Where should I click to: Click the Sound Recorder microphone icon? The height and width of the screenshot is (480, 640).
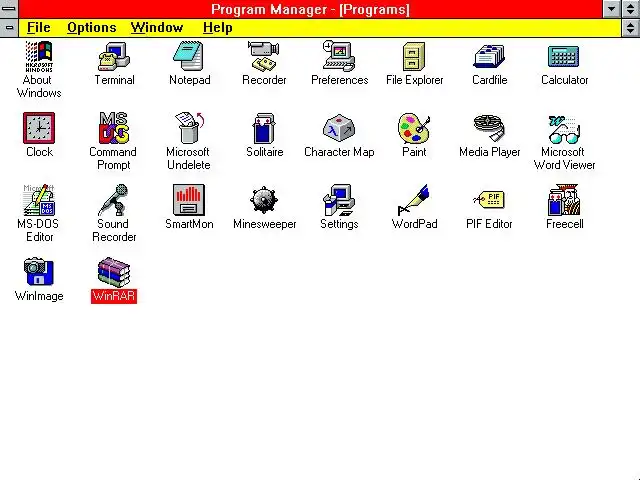pyautogui.click(x=114, y=200)
